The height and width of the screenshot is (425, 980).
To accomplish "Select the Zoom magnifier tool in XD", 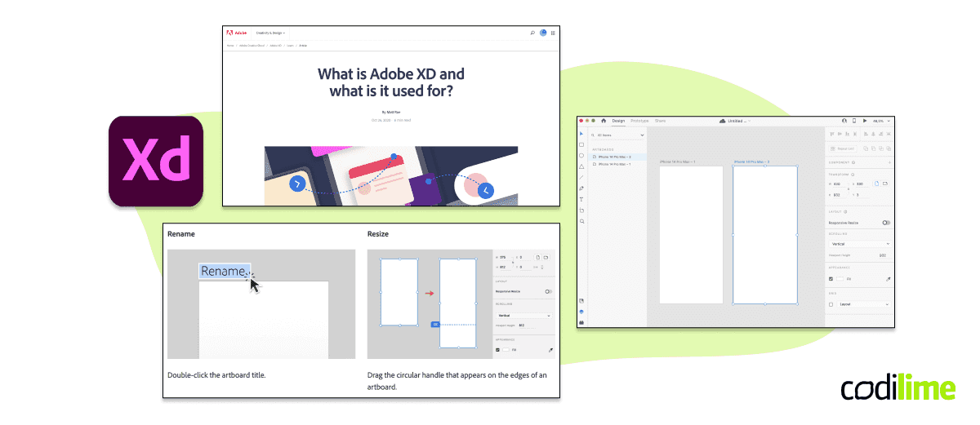I will pyautogui.click(x=581, y=221).
